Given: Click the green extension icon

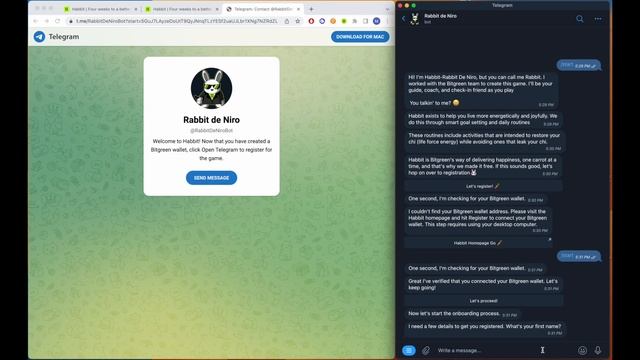Looking at the screenshot, I should point(344,21).
